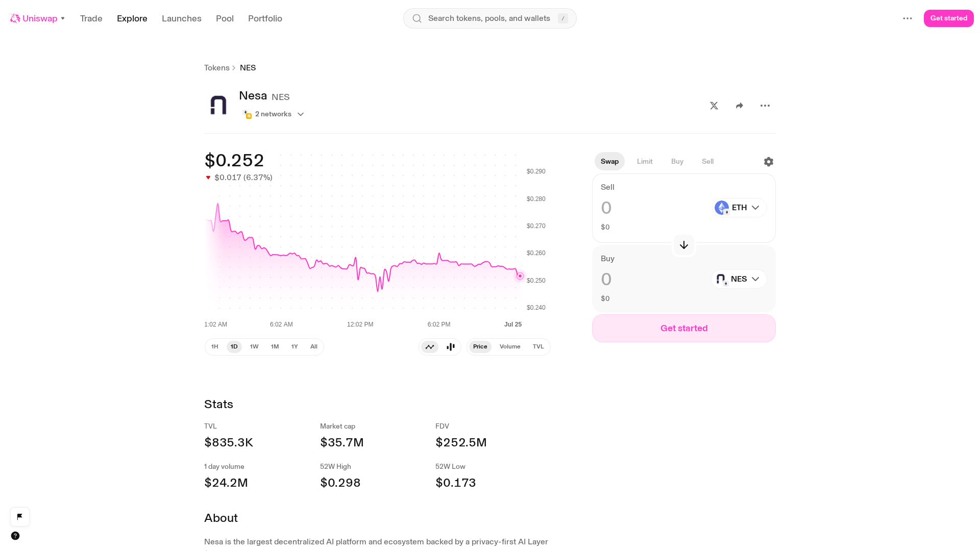The width and height of the screenshot is (980, 551).
Task: Click the top Get started button
Action: pyautogui.click(x=949, y=18)
